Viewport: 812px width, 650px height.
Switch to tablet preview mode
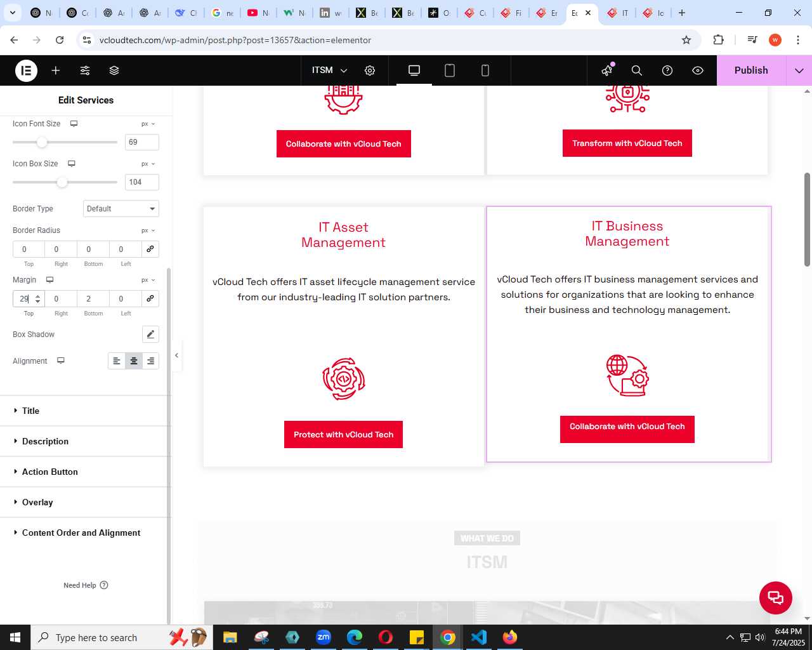[x=450, y=70]
